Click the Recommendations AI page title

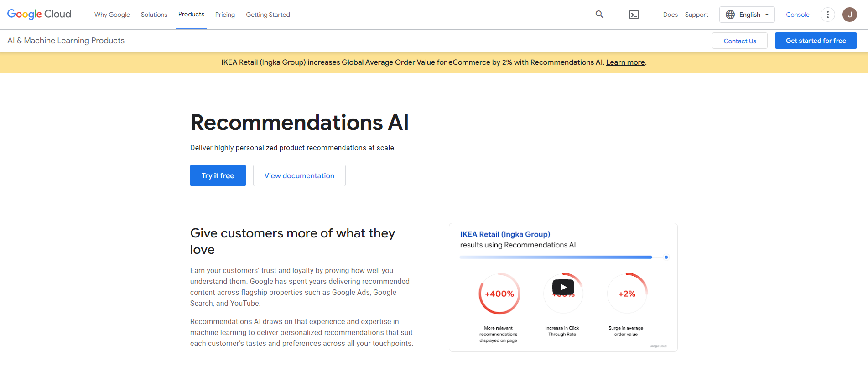click(x=300, y=123)
